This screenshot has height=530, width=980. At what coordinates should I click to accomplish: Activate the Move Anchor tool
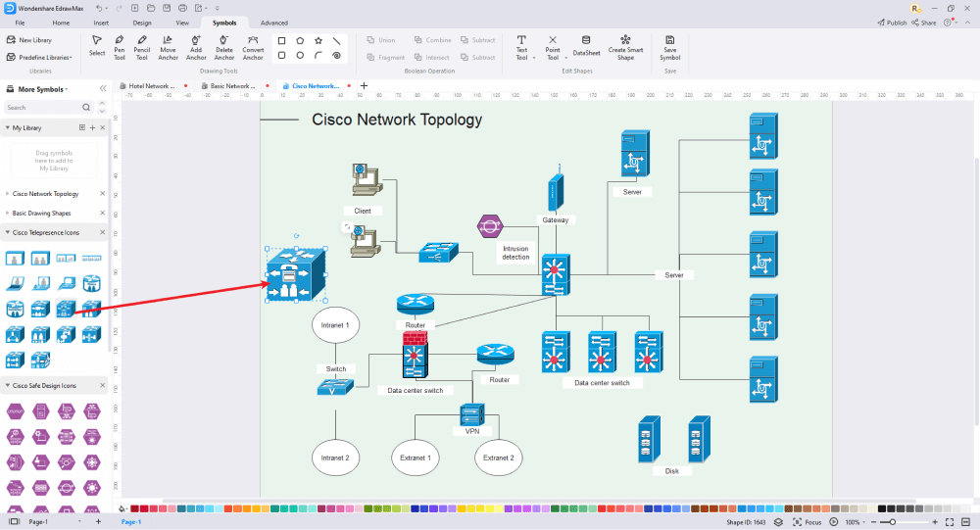point(168,48)
